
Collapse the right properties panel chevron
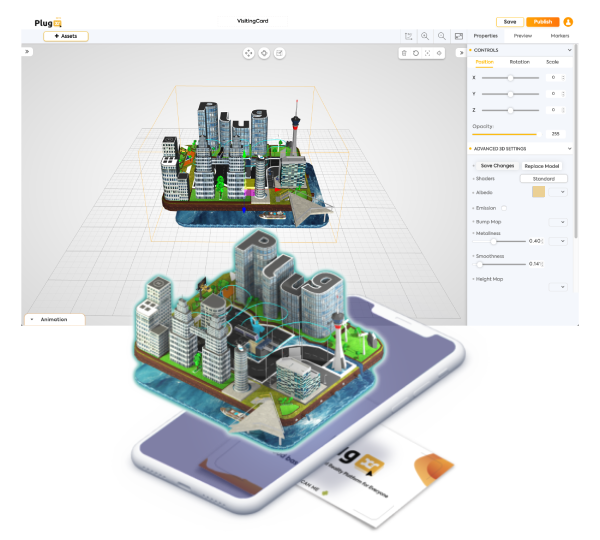tap(461, 53)
